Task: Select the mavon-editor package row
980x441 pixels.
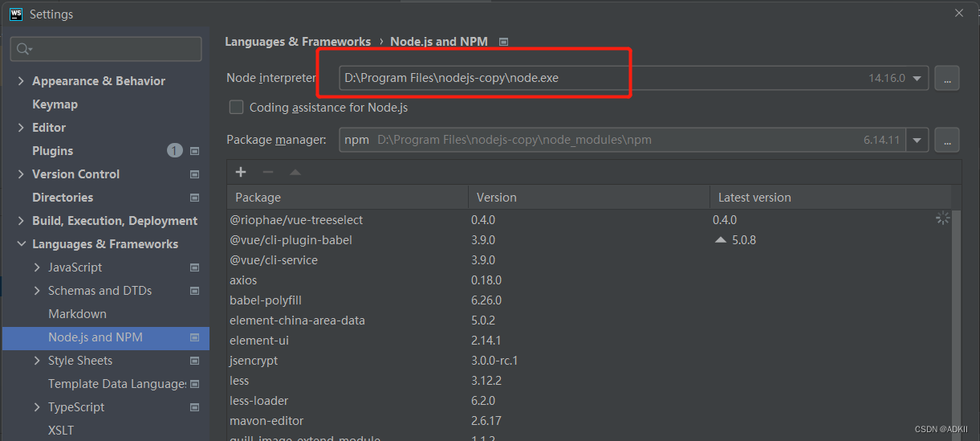Action: coord(589,421)
